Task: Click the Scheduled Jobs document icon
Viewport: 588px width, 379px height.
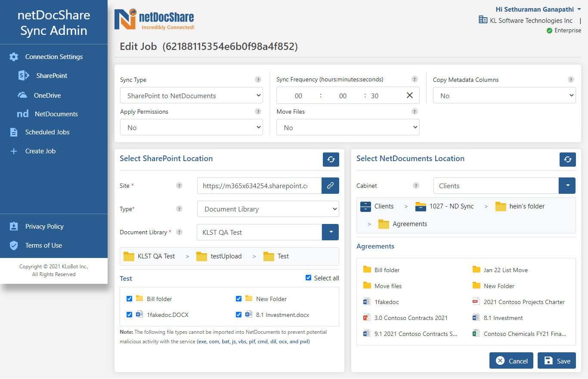Action: [14, 132]
